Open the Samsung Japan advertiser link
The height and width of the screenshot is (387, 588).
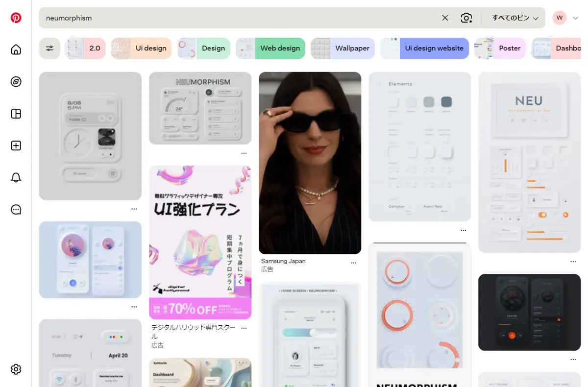coord(283,261)
